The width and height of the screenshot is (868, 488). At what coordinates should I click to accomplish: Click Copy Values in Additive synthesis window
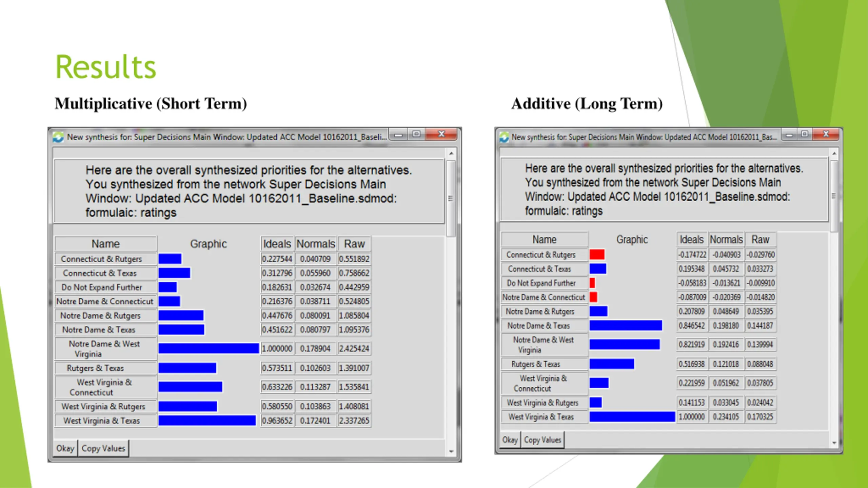point(542,440)
